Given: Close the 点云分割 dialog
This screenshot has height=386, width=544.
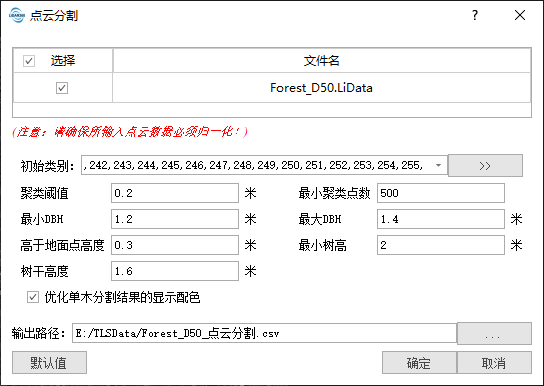Looking at the screenshot, I should coord(520,15).
